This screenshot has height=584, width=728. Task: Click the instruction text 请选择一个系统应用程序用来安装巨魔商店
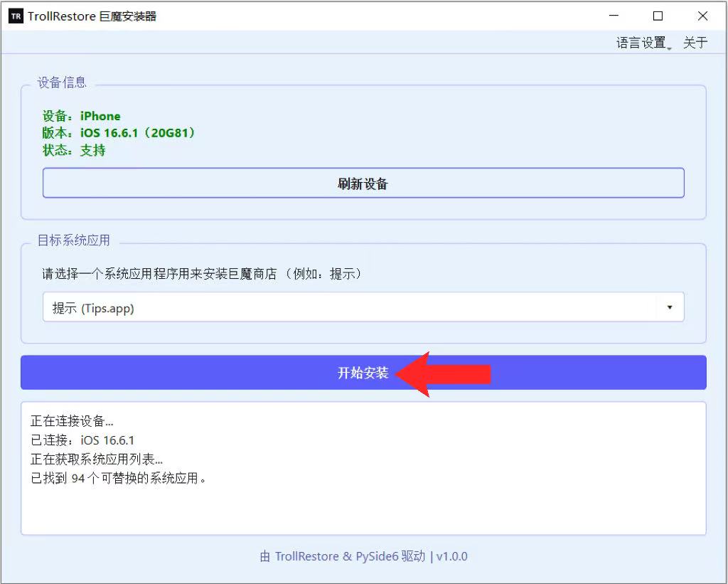(x=202, y=274)
